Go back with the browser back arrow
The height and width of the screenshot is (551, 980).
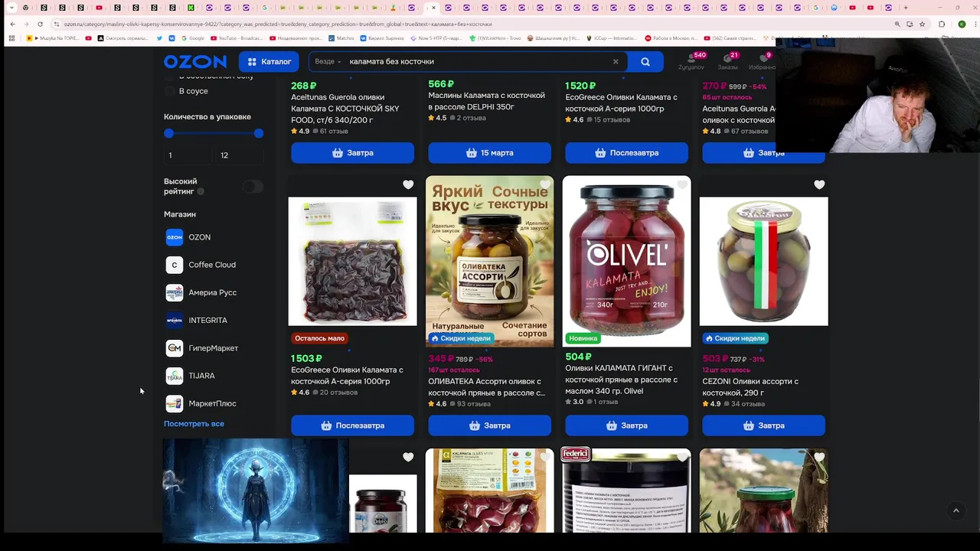click(12, 24)
